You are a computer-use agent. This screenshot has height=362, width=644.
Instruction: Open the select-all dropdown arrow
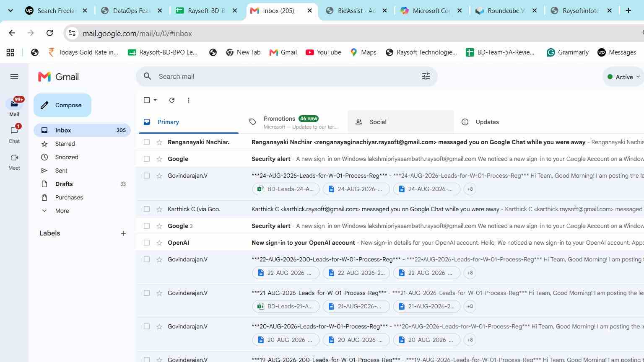click(155, 100)
